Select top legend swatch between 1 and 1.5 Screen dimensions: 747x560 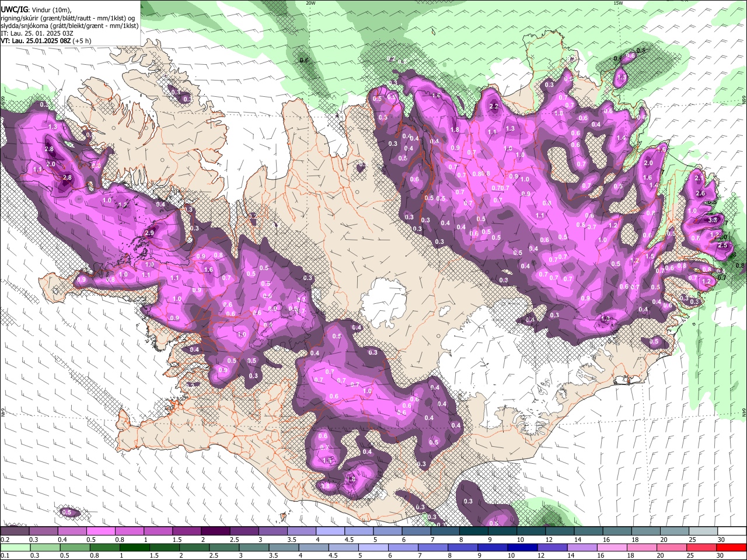click(158, 531)
